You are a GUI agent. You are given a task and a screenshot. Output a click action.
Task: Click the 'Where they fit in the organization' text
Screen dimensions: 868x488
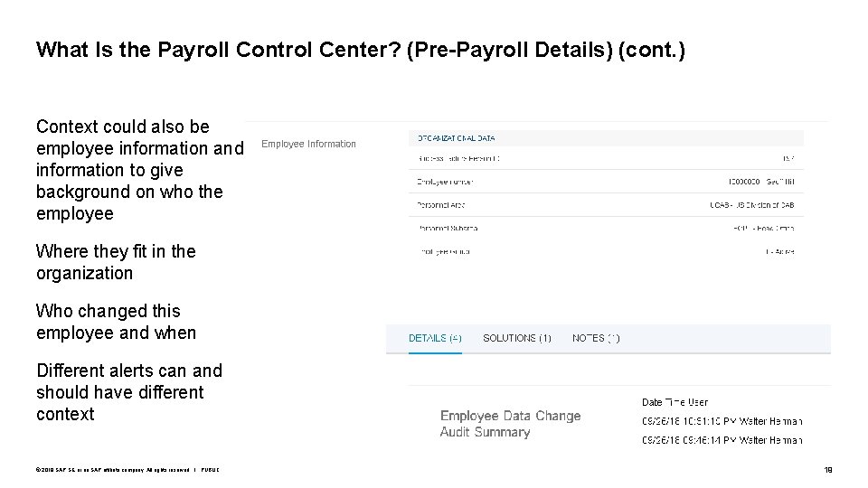(x=116, y=262)
